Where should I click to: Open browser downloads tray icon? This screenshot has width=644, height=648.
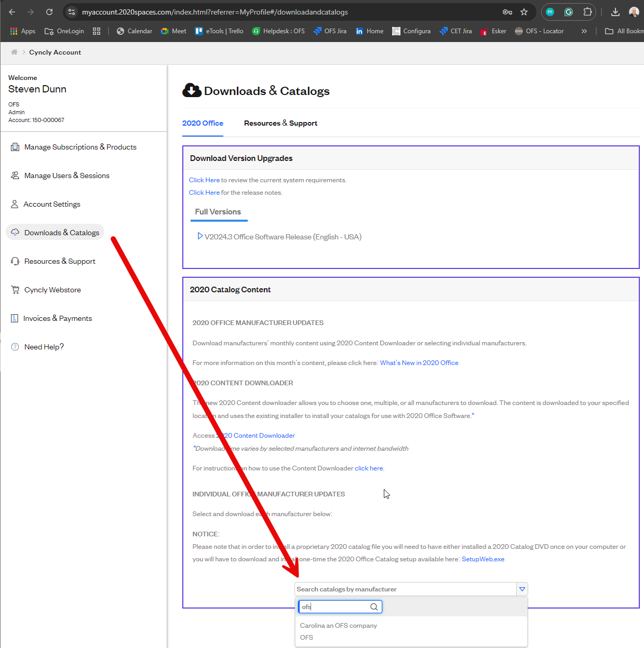tap(615, 12)
